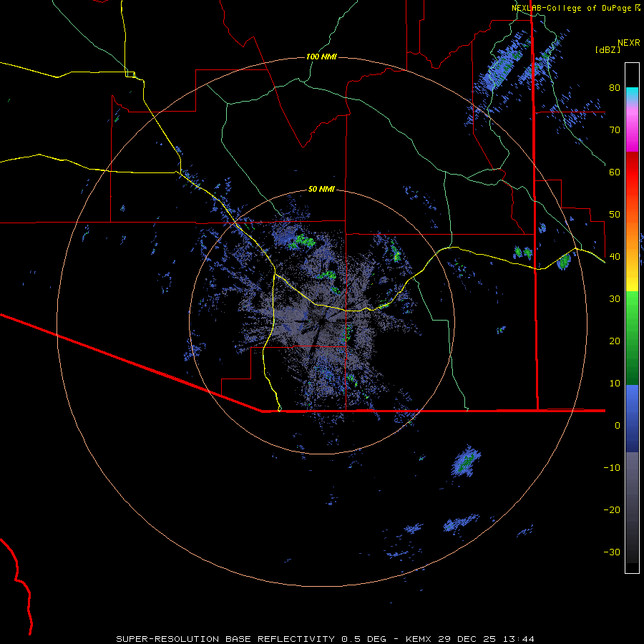Click the 70 dBZ scale value

coord(615,130)
